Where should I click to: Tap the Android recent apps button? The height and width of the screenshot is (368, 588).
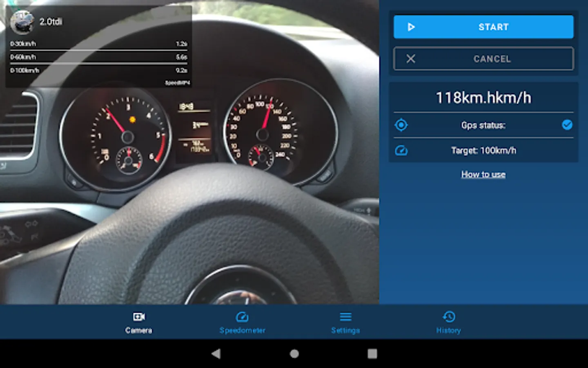[x=372, y=354]
